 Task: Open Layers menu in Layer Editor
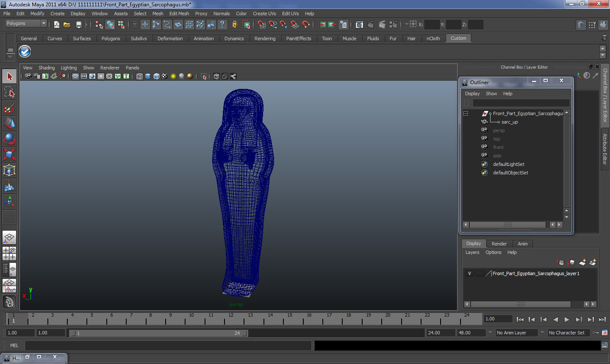pyautogui.click(x=472, y=252)
